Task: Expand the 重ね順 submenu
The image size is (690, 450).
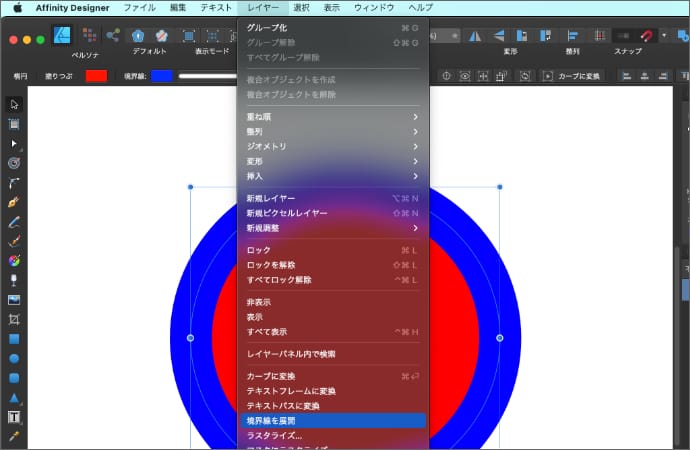Action: [x=332, y=117]
